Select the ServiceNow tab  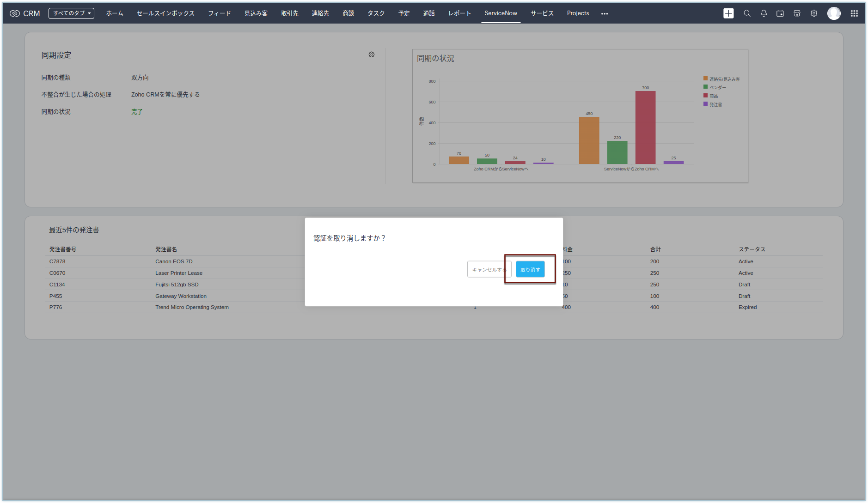(x=501, y=13)
